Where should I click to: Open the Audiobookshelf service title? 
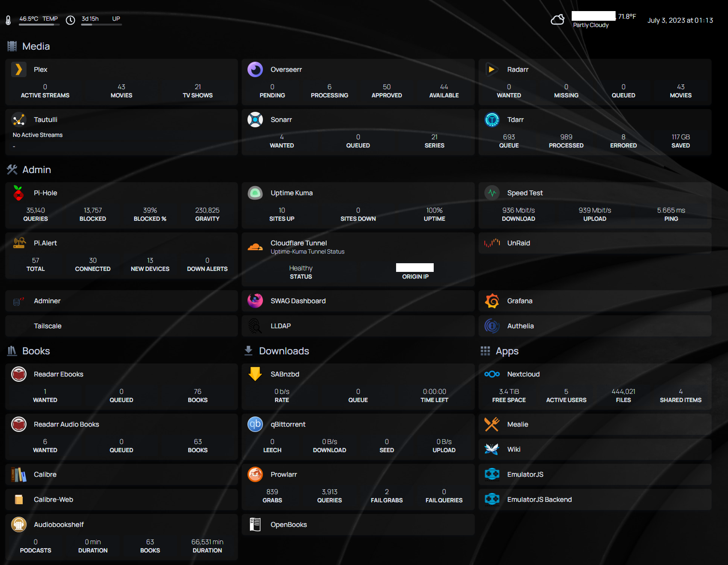(59, 525)
